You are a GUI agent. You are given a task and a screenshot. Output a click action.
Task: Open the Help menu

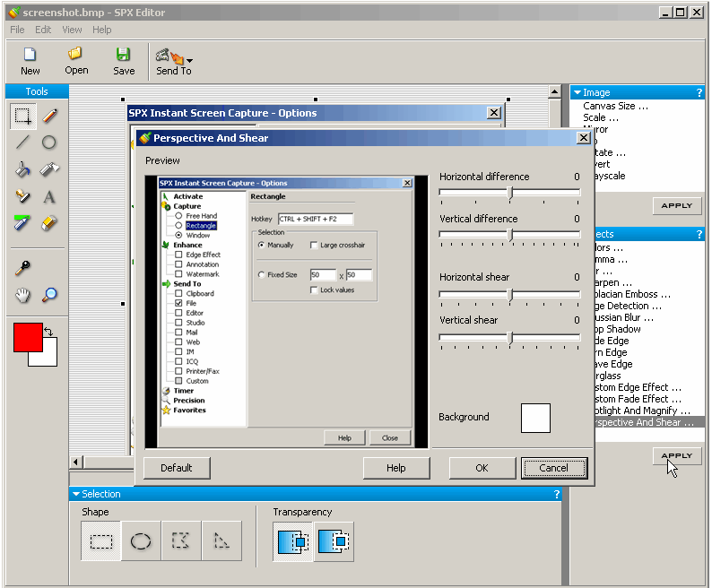pos(101,30)
